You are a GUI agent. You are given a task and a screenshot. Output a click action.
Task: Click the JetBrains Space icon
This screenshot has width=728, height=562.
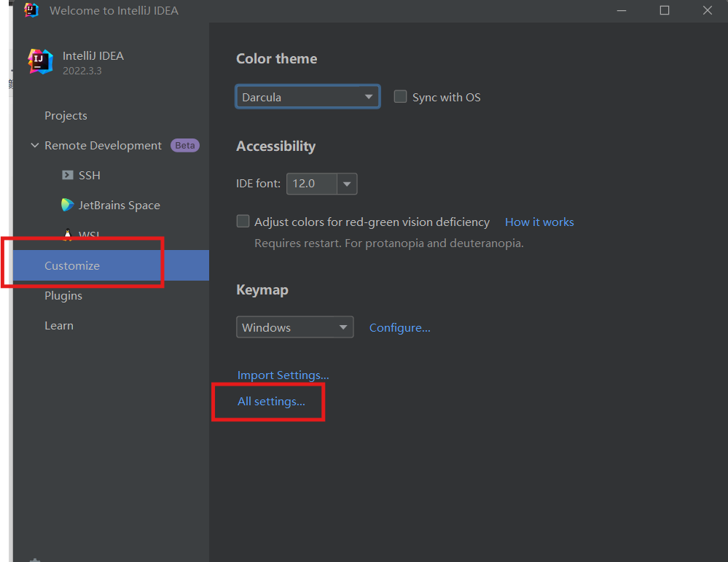[x=67, y=205]
